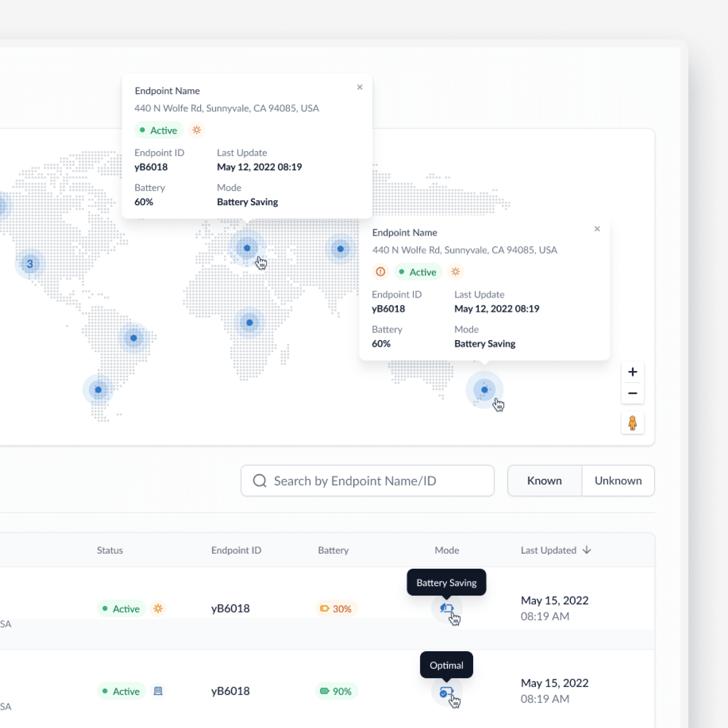Image resolution: width=728 pixels, height=728 pixels.
Task: Zoom out on the map
Action: 633,393
